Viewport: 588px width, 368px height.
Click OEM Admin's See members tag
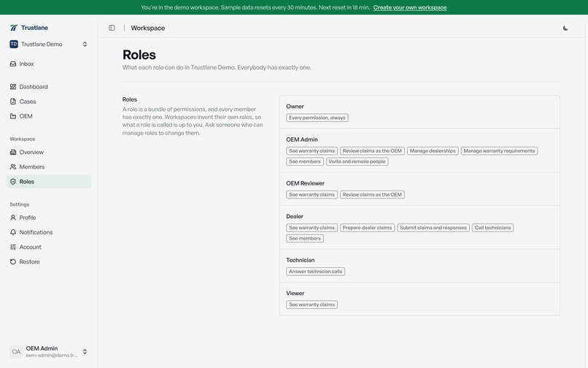click(305, 161)
